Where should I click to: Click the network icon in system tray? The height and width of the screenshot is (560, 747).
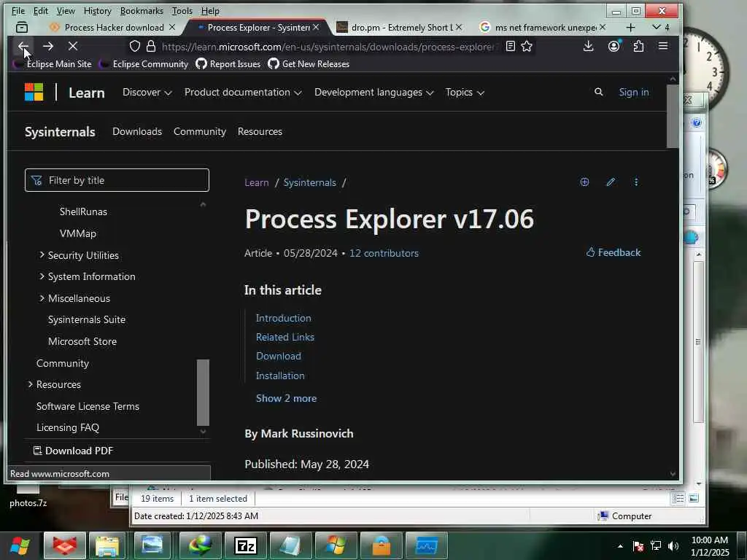click(656, 546)
